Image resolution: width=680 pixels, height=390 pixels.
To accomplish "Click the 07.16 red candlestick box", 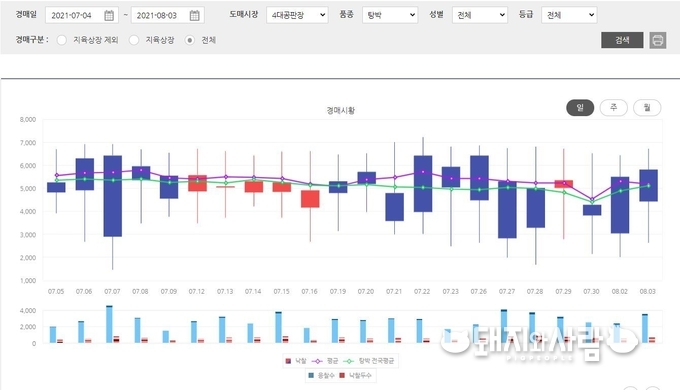I will 310,199.
